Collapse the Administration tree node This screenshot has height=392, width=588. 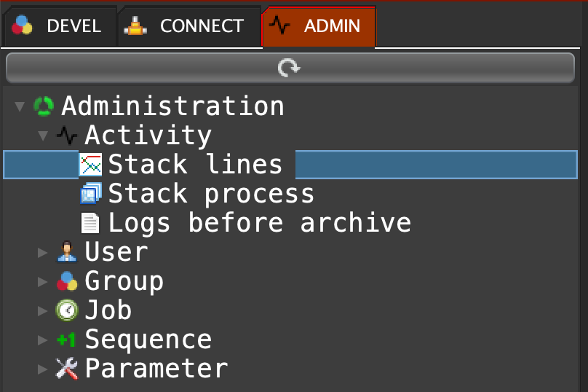[19, 107]
